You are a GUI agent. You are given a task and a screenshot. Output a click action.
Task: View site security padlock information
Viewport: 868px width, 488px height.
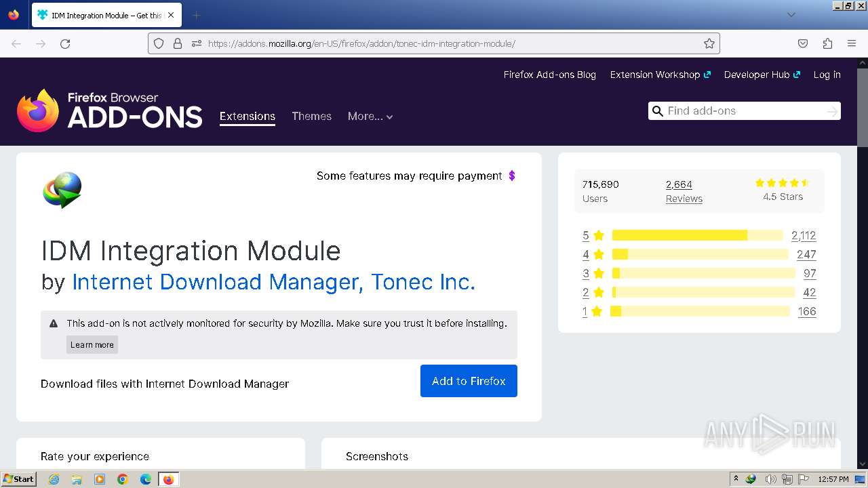178,43
